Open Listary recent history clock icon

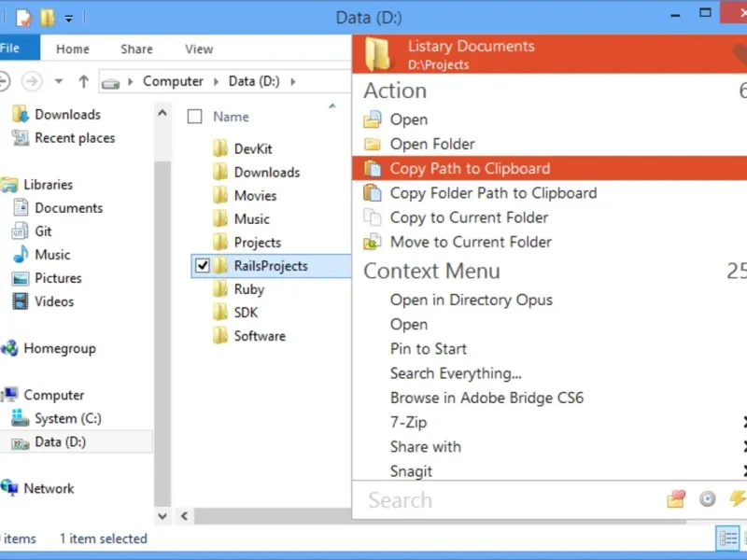[708, 498]
